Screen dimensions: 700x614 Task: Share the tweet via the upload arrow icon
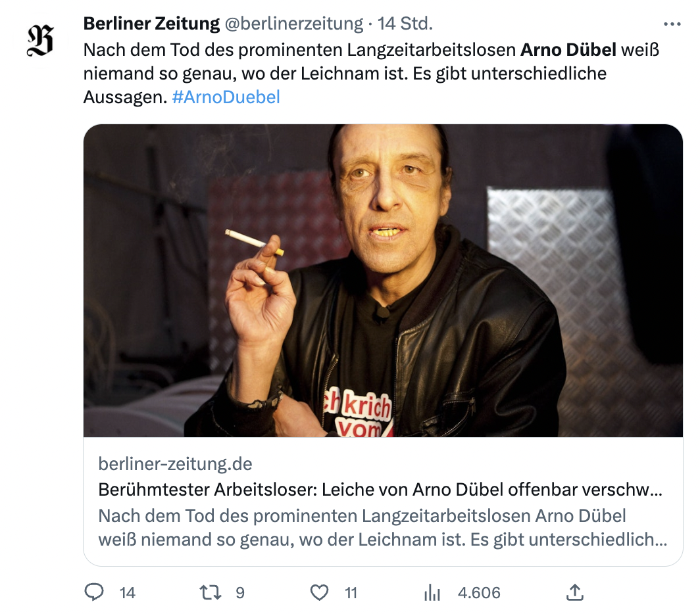575,592
